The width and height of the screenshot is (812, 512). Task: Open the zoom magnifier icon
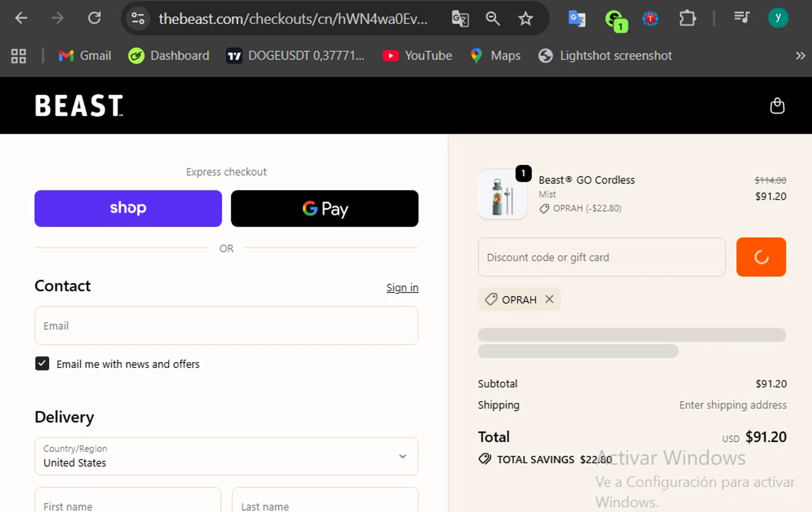pos(493,19)
